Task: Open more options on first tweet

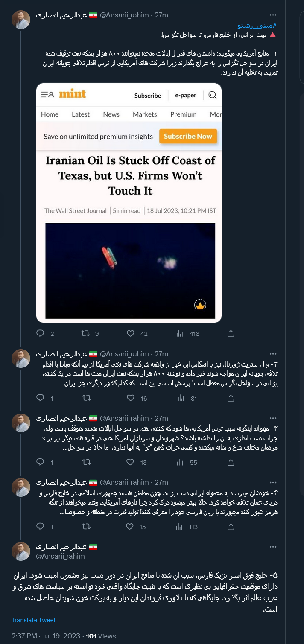Action: pos(273,15)
